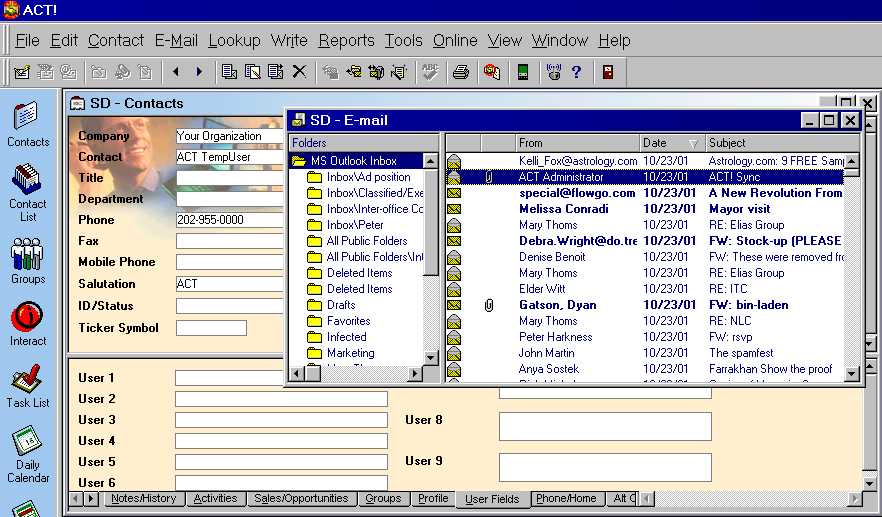
Task: Switch to the Notes/History tab
Action: [x=143, y=498]
